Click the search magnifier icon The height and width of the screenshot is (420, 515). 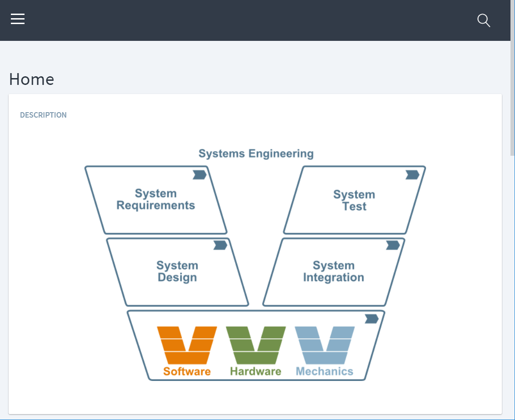click(484, 20)
